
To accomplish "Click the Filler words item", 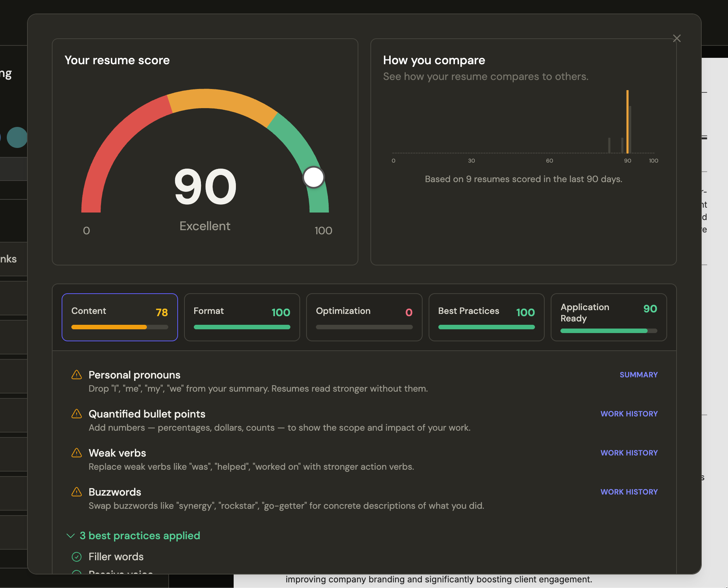I will point(116,556).
